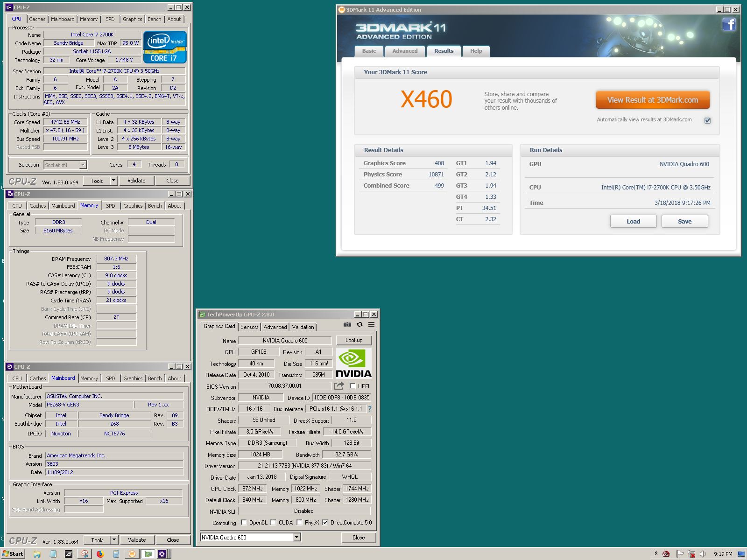Open the Facebook icon in 3DMark 11
The image size is (747, 560).
(729, 24)
